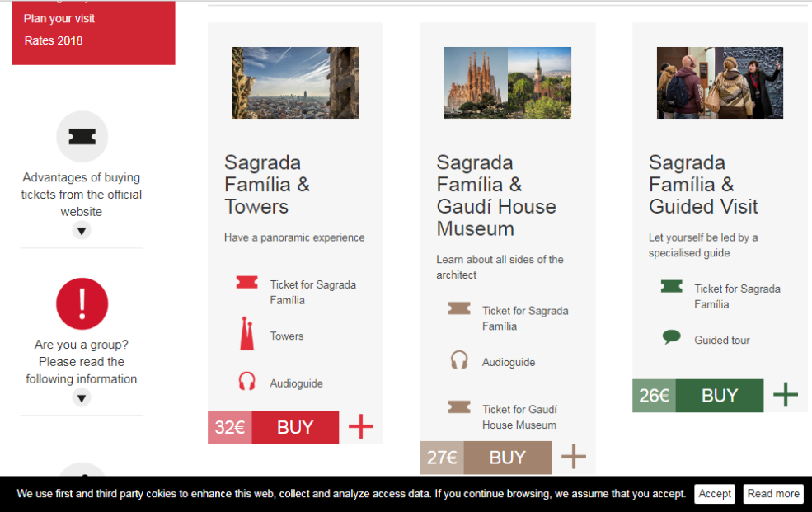Screen dimensions: 812x512
Task: Click the red headphones Audioguide icon
Action: click(x=247, y=381)
